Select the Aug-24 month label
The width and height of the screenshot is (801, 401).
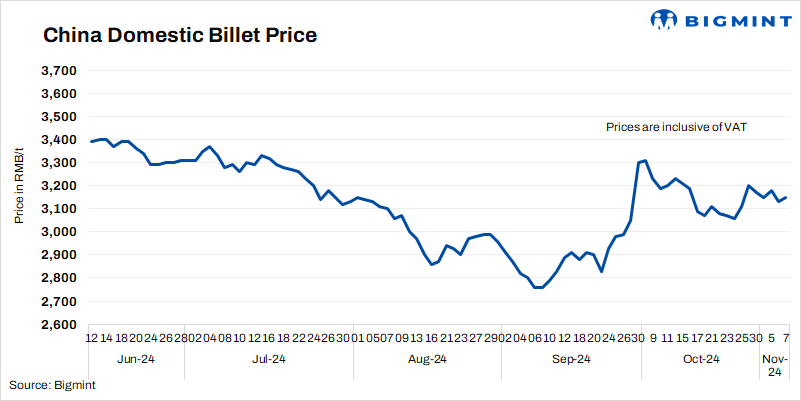(x=425, y=359)
